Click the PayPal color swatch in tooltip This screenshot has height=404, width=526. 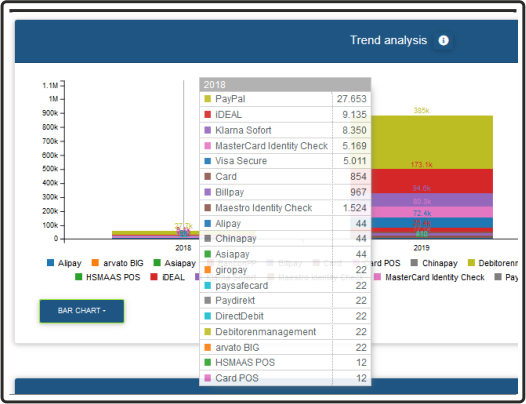pos(208,99)
